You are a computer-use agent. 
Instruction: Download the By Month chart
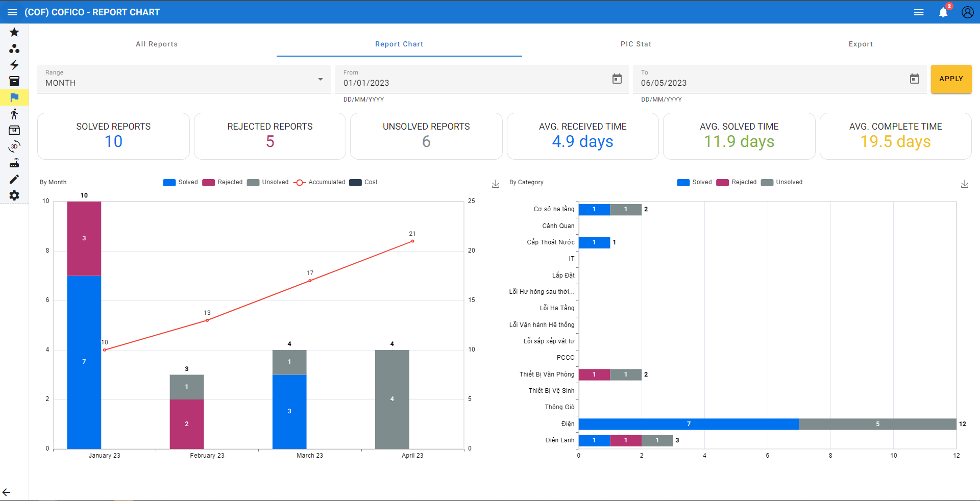pos(495,184)
